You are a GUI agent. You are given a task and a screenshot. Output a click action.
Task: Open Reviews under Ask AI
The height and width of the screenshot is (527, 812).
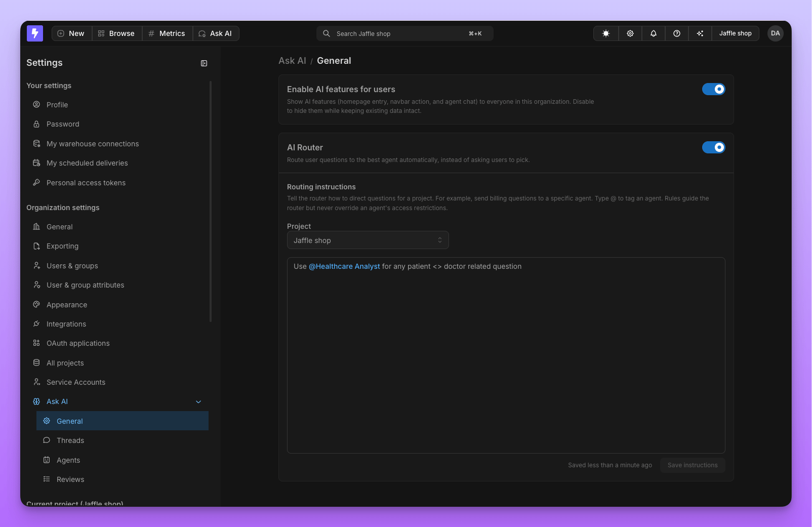pyautogui.click(x=123, y=479)
